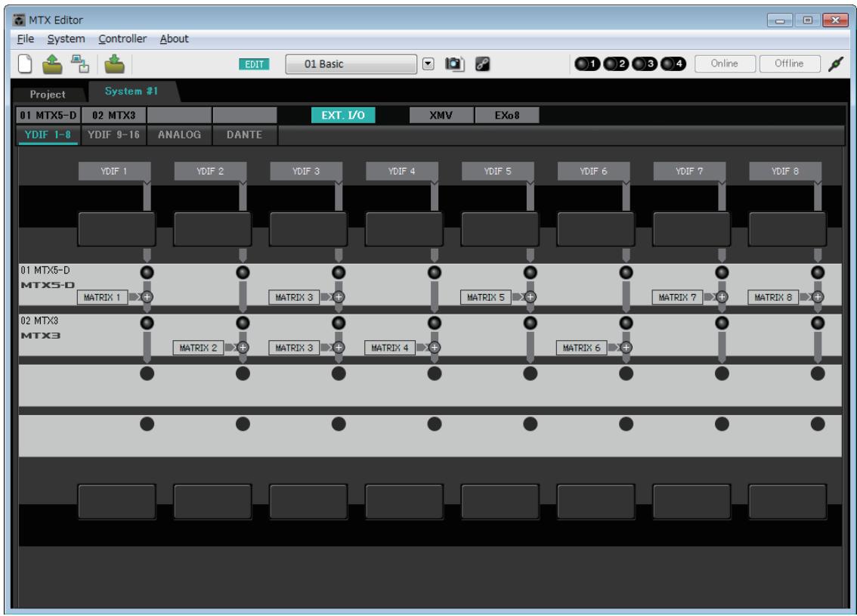Click the camera preset store icon
The width and height of the screenshot is (857, 616).
[454, 64]
